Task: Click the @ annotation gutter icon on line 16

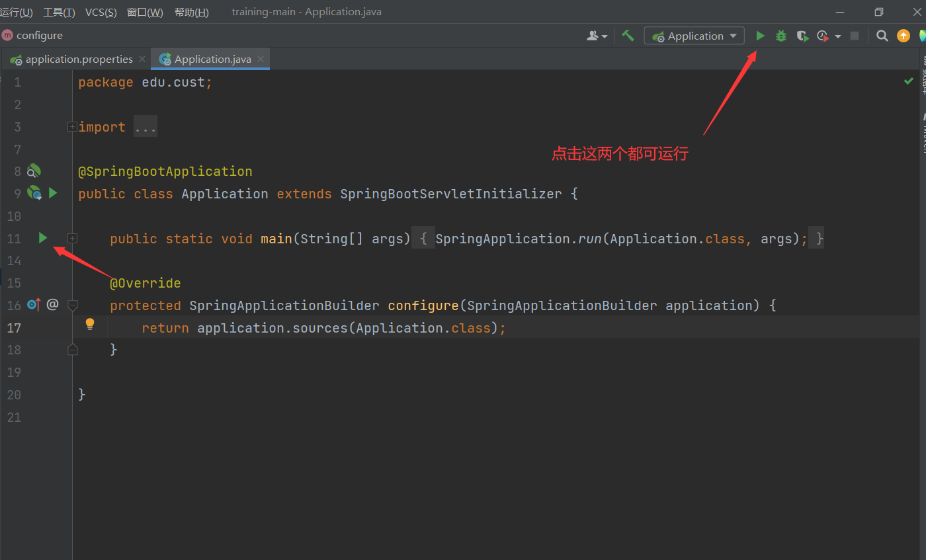Action: tap(53, 304)
